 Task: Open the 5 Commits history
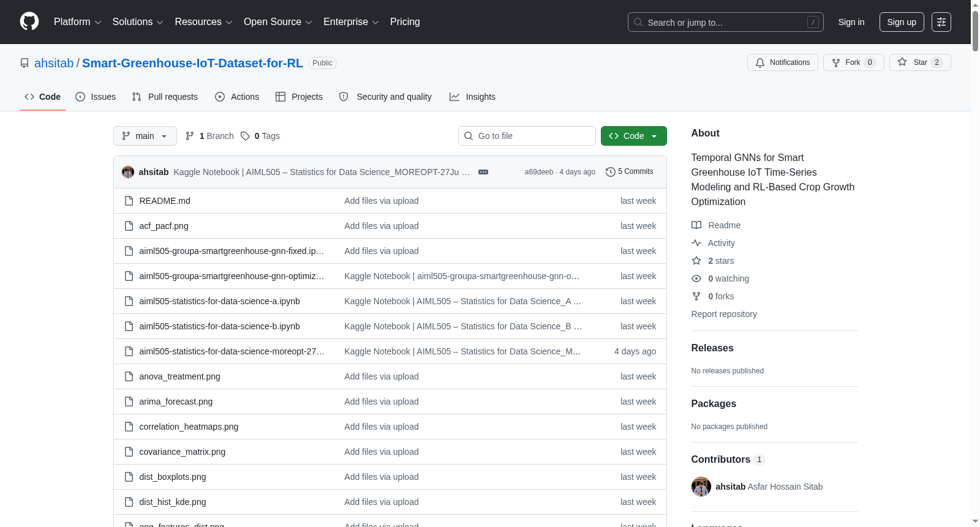[630, 171]
